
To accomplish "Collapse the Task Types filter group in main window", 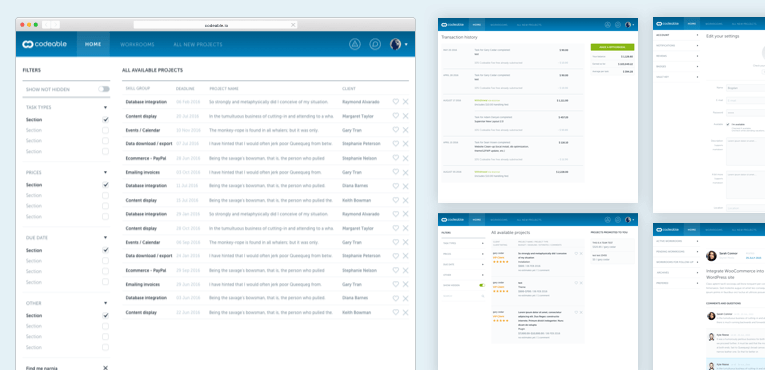I will pyautogui.click(x=105, y=107).
